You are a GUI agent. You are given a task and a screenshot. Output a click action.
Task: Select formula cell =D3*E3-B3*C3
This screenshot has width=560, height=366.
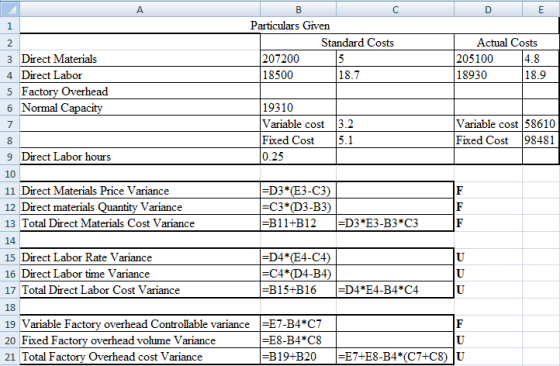tap(395, 223)
